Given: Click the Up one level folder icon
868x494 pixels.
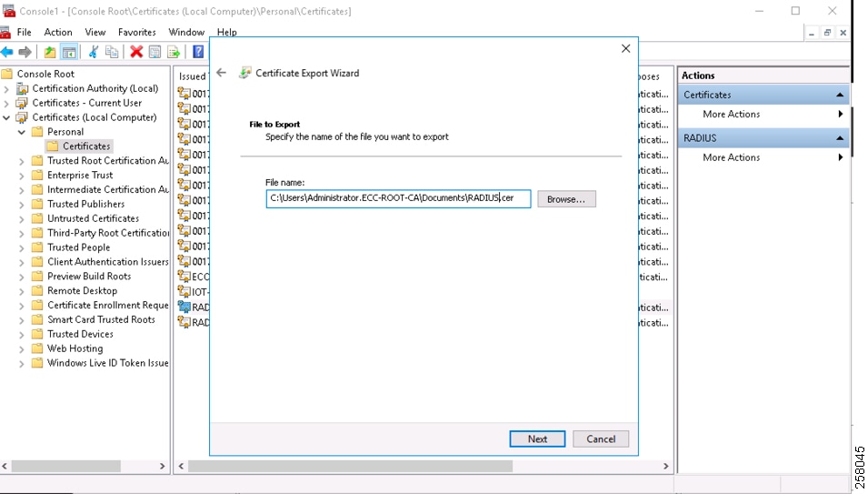Looking at the screenshot, I should click(50, 52).
